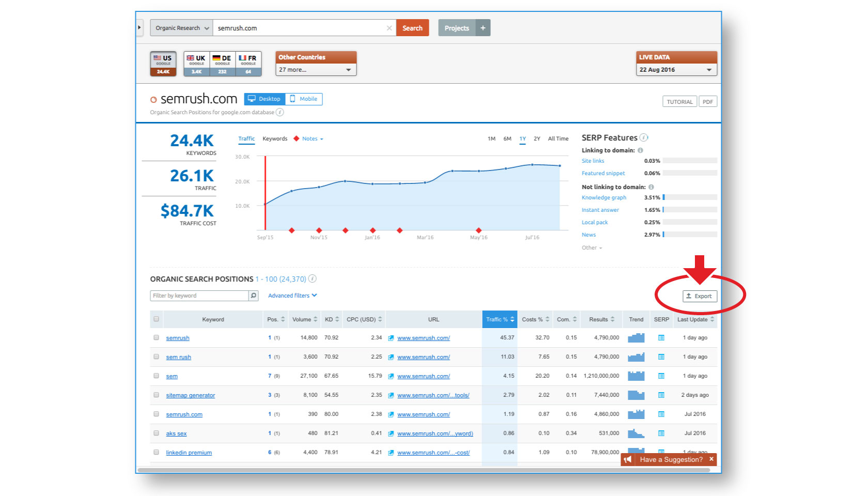Screen dimensions: 868x496
Task: Sort table by Volume column
Action: 305,319
